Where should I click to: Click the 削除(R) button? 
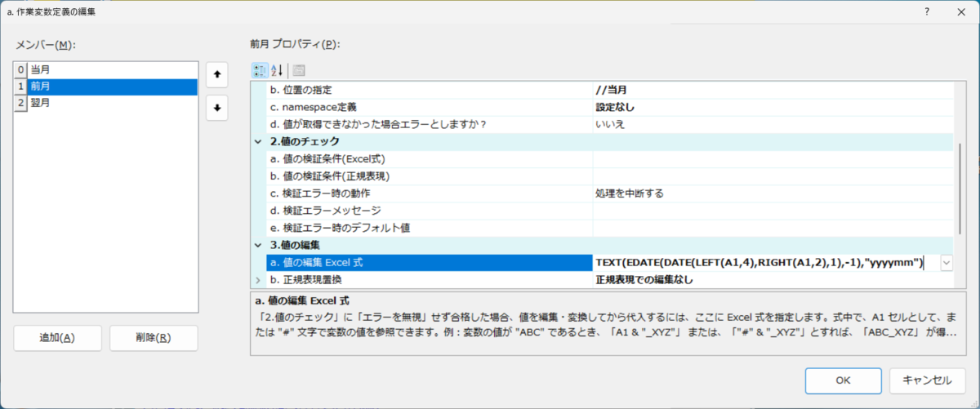(154, 338)
